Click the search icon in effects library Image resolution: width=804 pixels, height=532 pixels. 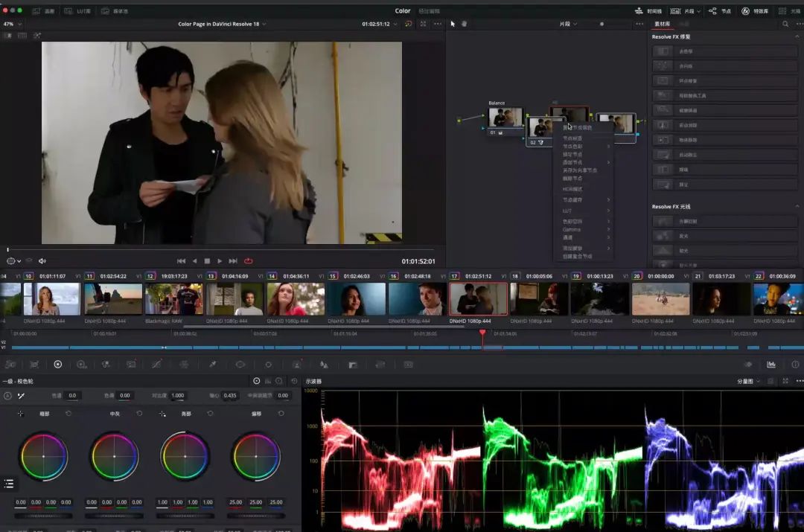coord(785,25)
